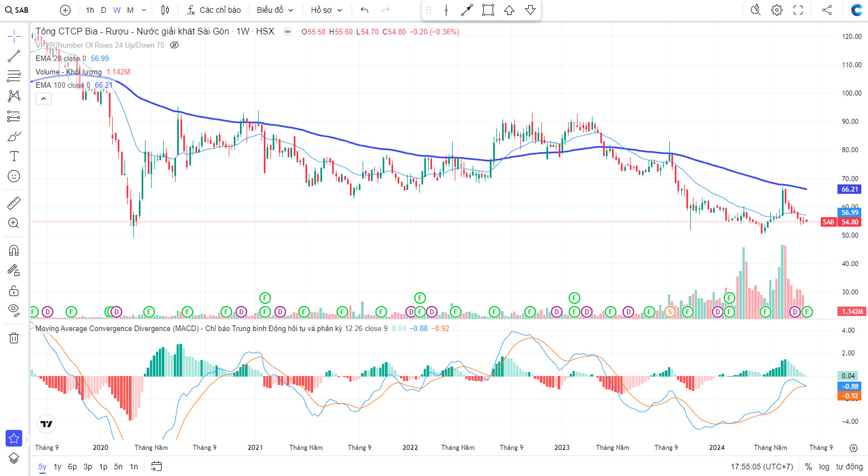Activate the zoom in tool

click(14, 223)
